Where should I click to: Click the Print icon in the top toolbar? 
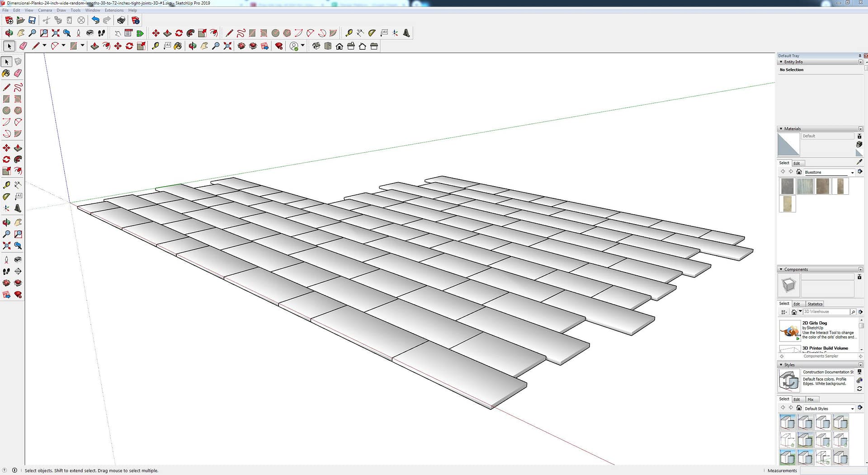click(x=121, y=20)
